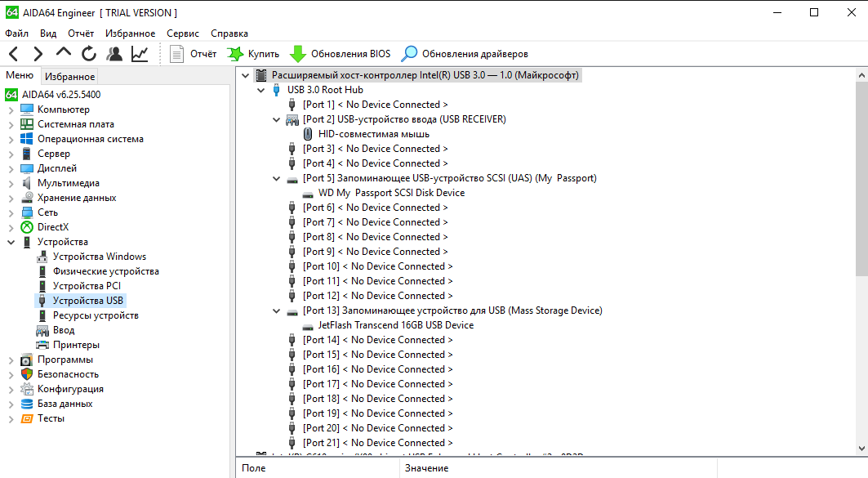Select HID-совместимая мышь device
868x478 pixels.
tap(374, 134)
